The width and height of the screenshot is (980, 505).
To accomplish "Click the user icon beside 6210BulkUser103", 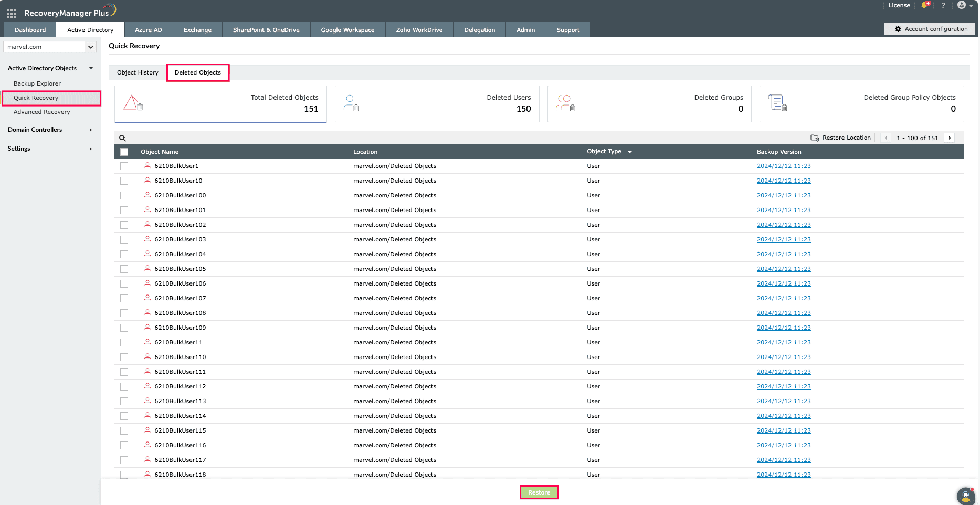I will coord(147,239).
